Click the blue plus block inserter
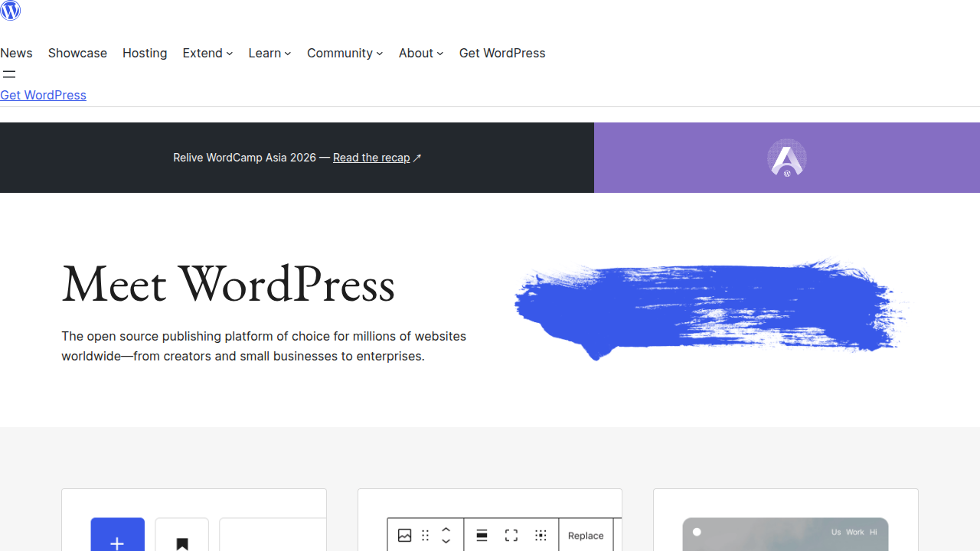This screenshot has height=551, width=980. click(x=118, y=535)
